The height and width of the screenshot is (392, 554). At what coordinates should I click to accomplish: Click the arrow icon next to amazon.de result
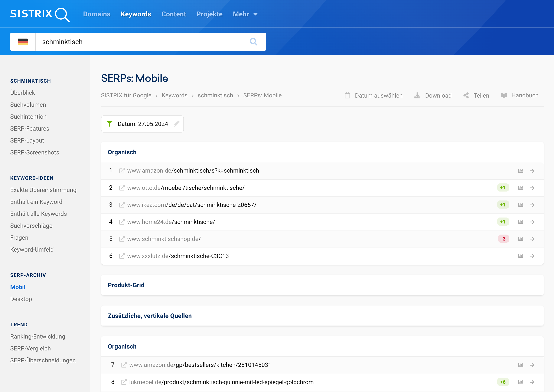coord(532,171)
